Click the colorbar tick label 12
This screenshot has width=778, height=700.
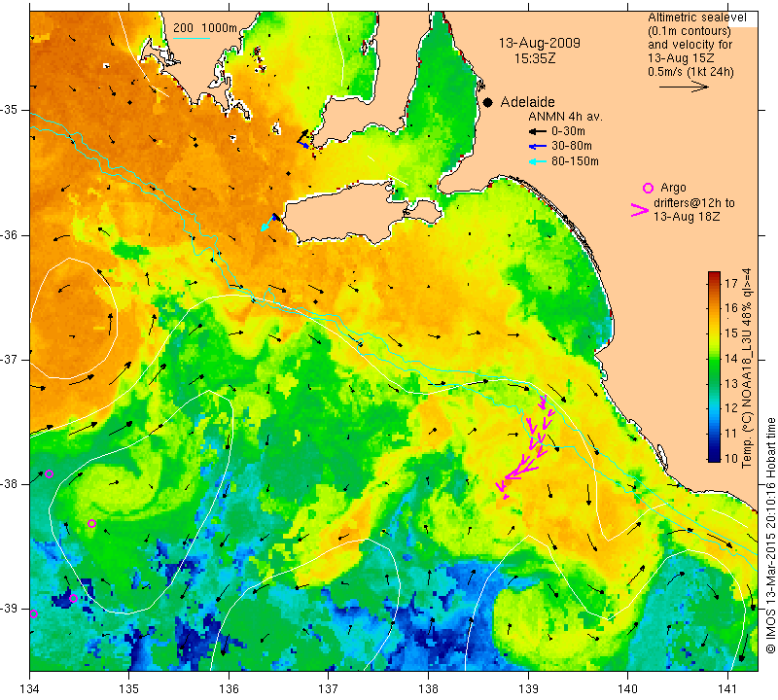(x=731, y=407)
